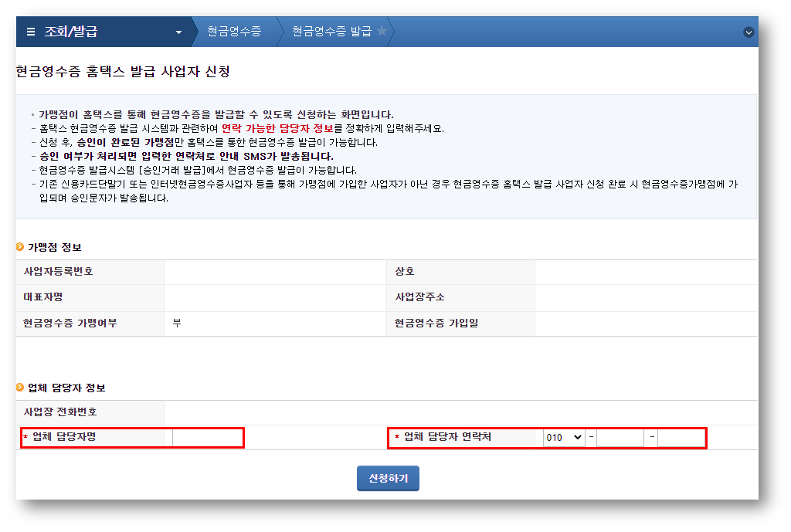791x532 pixels.
Task: Click the 가맹점 정보 section heading
Action: click(55, 247)
